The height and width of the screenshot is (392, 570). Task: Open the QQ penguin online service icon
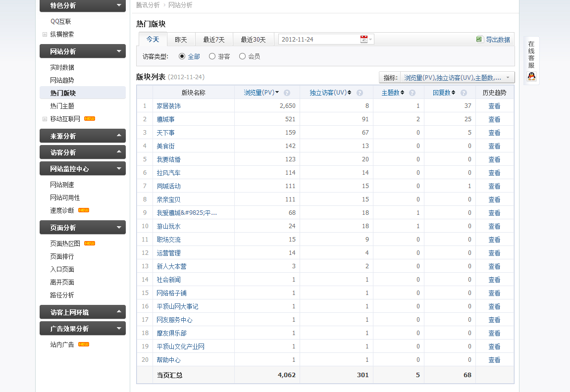pyautogui.click(x=531, y=76)
